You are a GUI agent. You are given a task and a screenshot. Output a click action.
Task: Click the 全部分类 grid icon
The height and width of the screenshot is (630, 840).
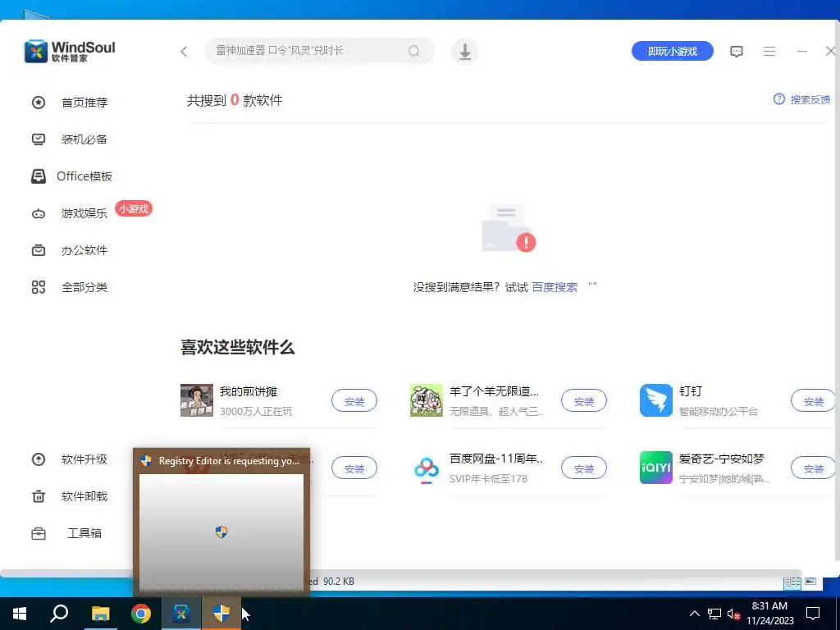click(x=39, y=287)
